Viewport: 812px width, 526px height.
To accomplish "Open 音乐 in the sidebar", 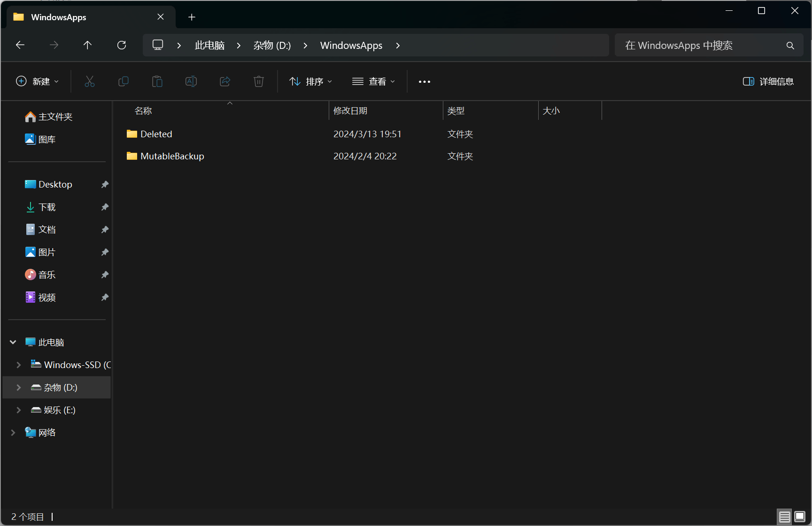I will click(40, 275).
